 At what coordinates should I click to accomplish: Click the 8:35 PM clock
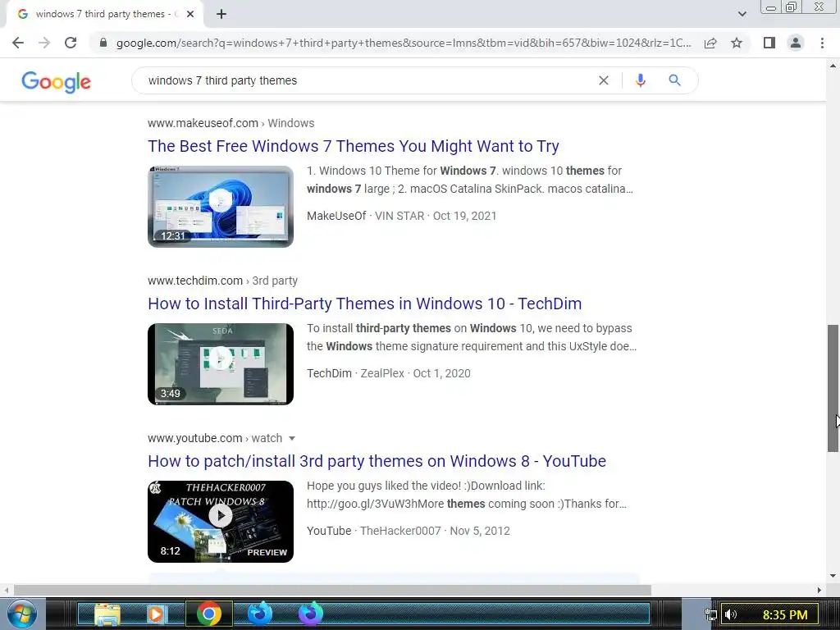pyautogui.click(x=785, y=614)
